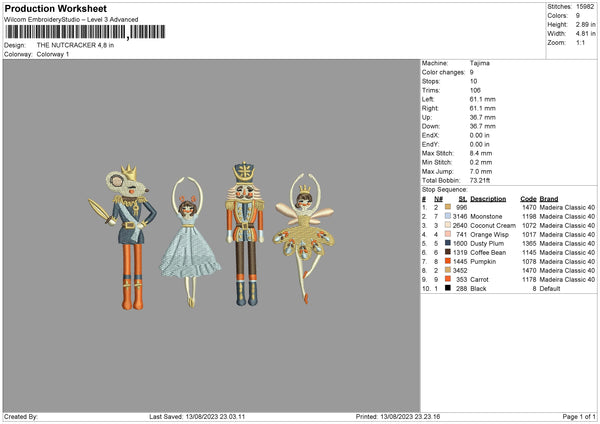Viewport: 600px width, 424px height.
Task: Click the "Down:" label
Action: [431, 126]
